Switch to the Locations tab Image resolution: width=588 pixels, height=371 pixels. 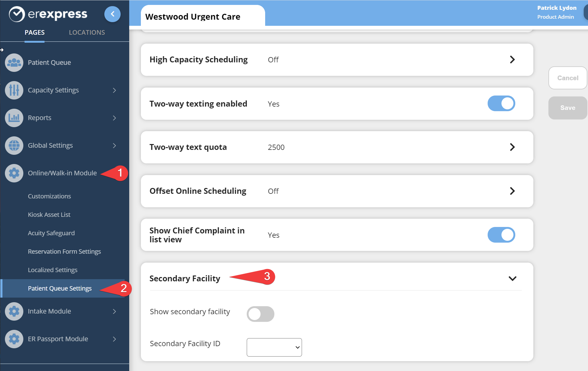(x=87, y=33)
